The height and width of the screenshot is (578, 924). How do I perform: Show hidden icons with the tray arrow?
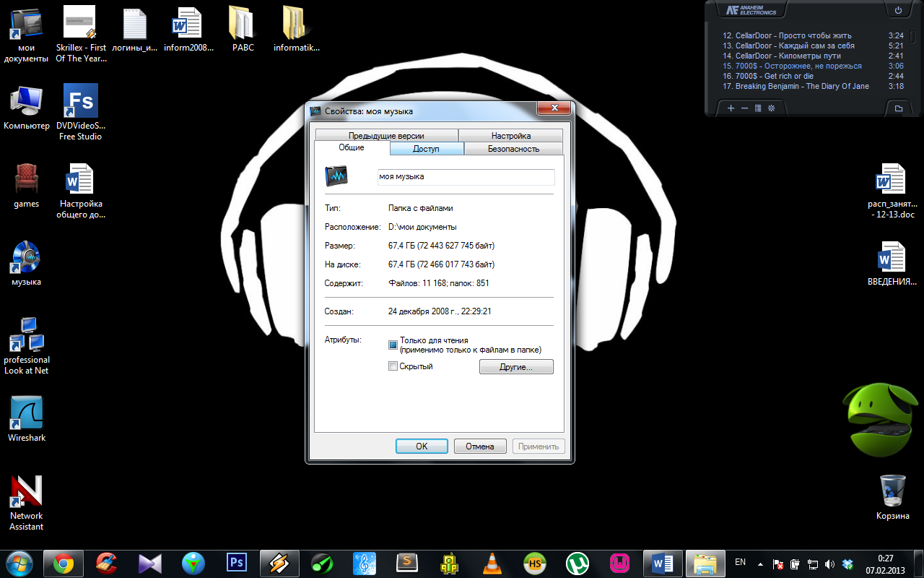[760, 564]
